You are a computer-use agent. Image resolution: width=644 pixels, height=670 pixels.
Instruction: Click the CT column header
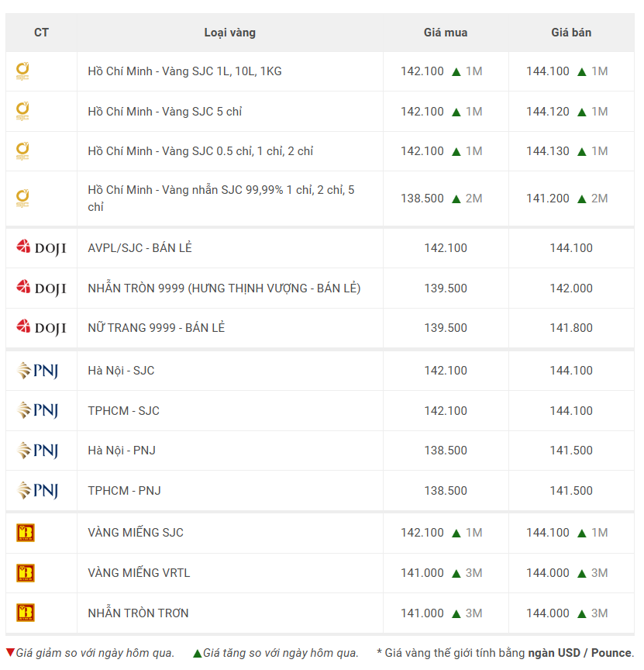click(x=41, y=33)
